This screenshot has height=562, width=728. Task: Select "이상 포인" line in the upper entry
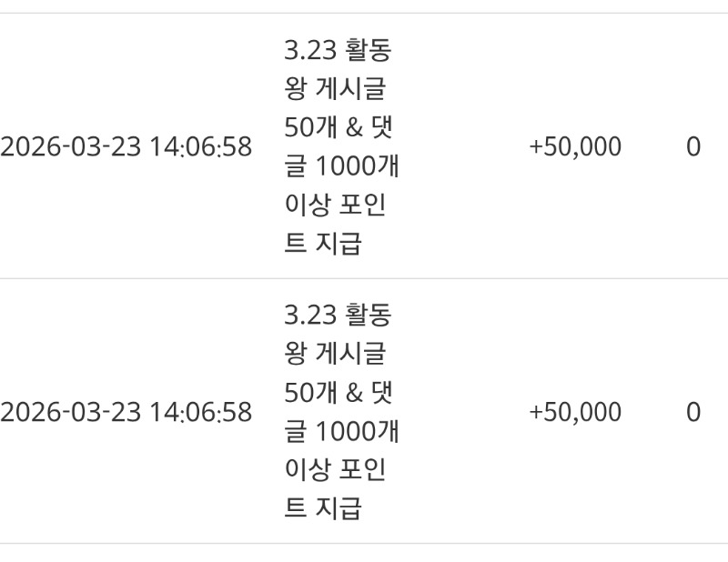click(335, 206)
